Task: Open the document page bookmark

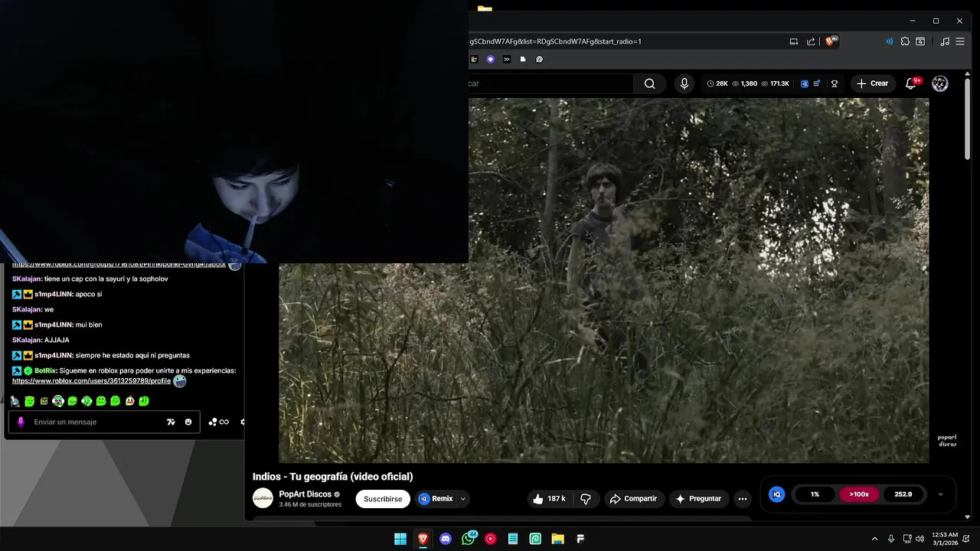Action: (523, 59)
